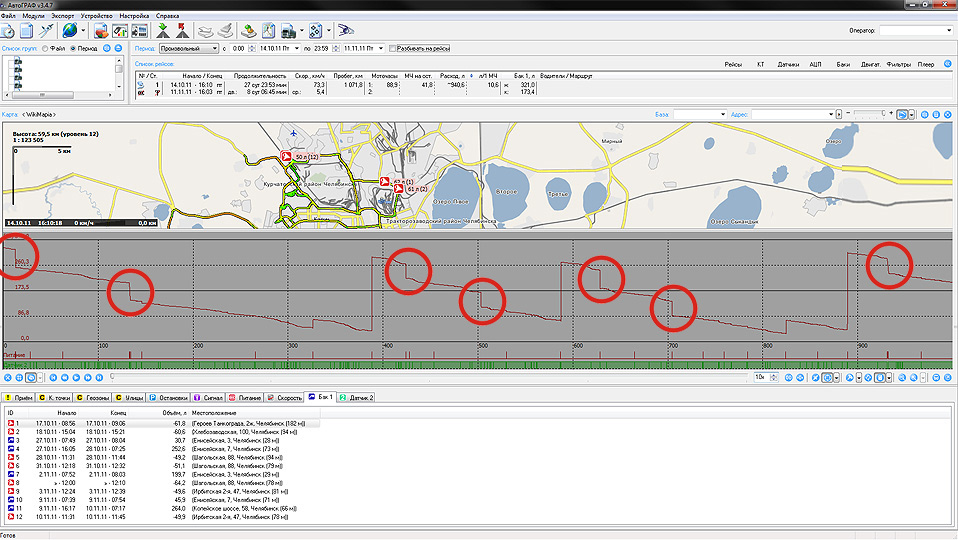The image size is (958, 540).
Task: Open the Экспорт menu
Action: (61, 17)
